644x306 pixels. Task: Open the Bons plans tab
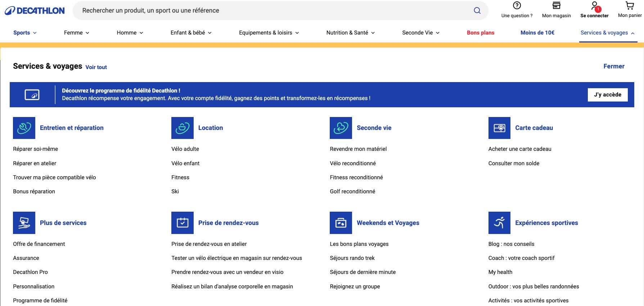(x=481, y=33)
